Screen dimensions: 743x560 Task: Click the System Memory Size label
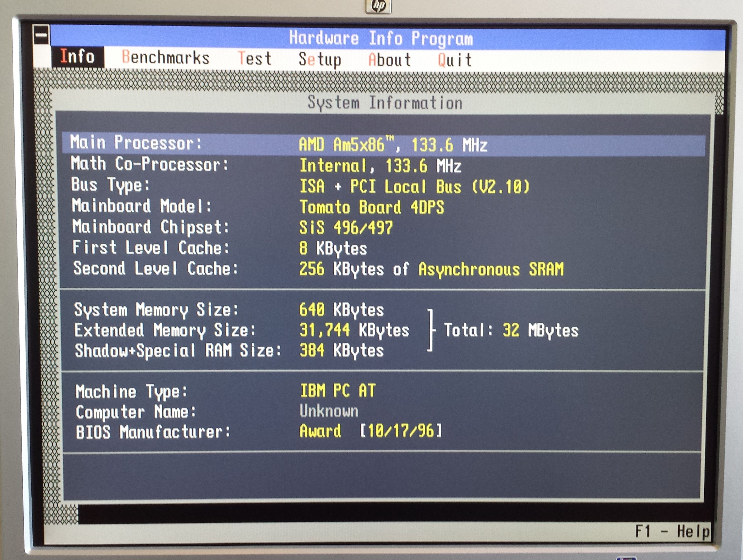click(x=156, y=309)
